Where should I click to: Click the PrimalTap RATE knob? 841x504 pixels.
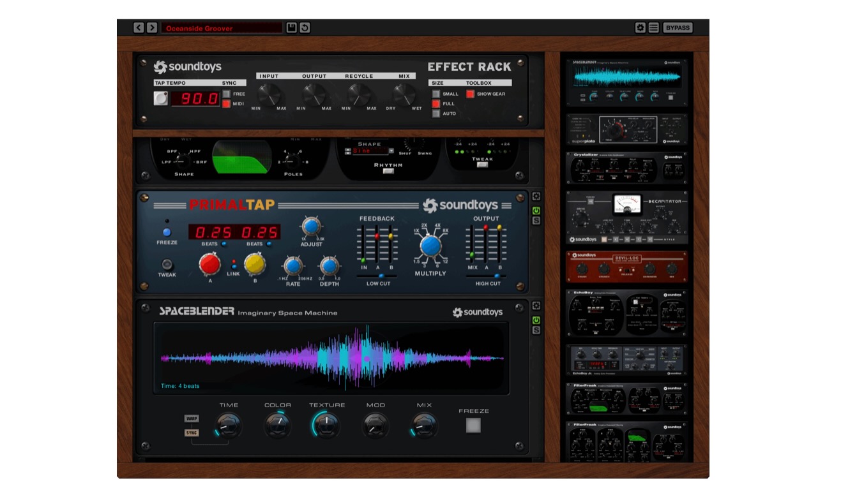tap(293, 266)
